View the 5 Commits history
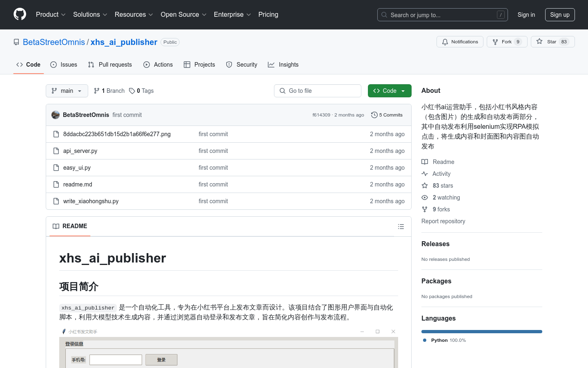 point(387,115)
